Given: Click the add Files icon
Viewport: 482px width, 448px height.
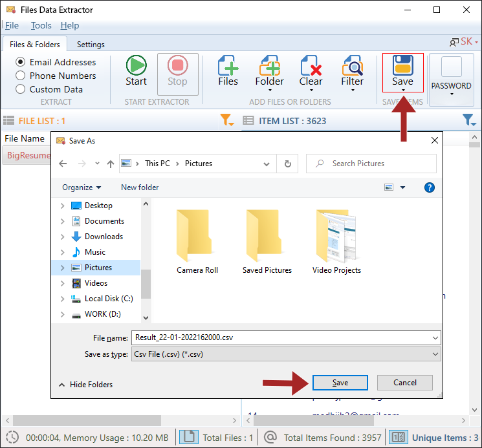Looking at the screenshot, I should point(228,65).
